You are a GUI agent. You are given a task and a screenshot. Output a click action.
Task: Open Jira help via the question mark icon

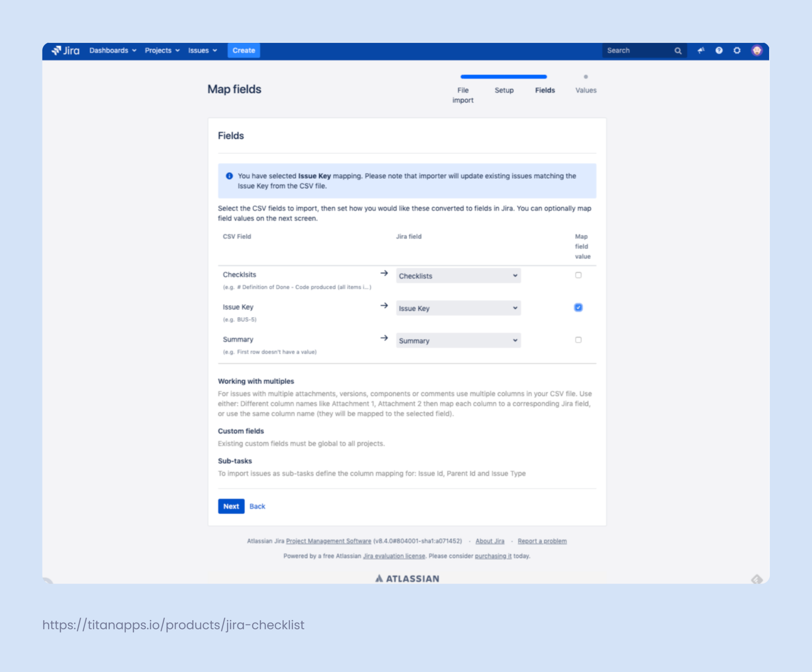(x=719, y=50)
